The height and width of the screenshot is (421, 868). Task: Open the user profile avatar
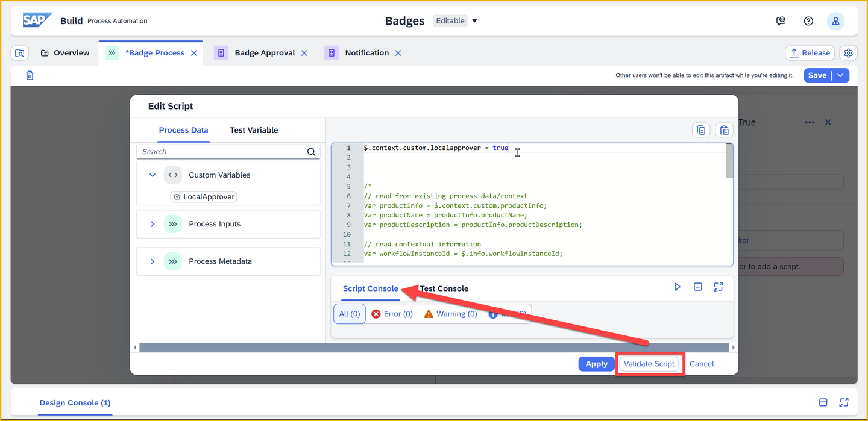click(835, 21)
